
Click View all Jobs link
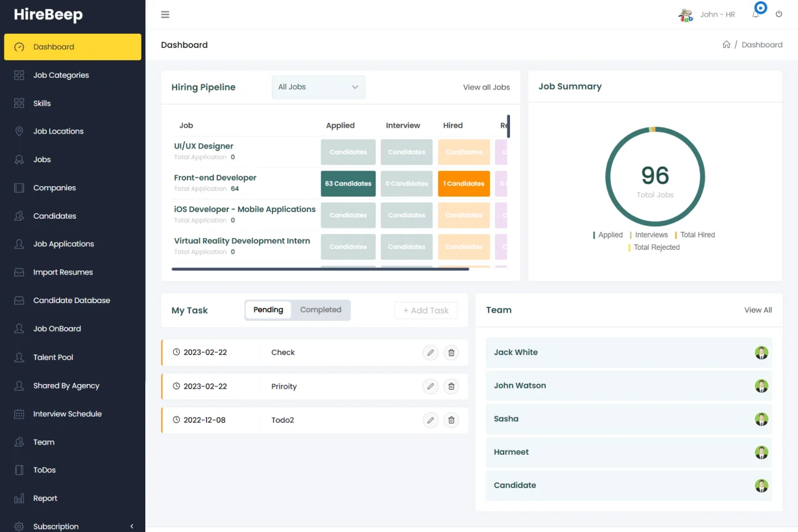486,87
